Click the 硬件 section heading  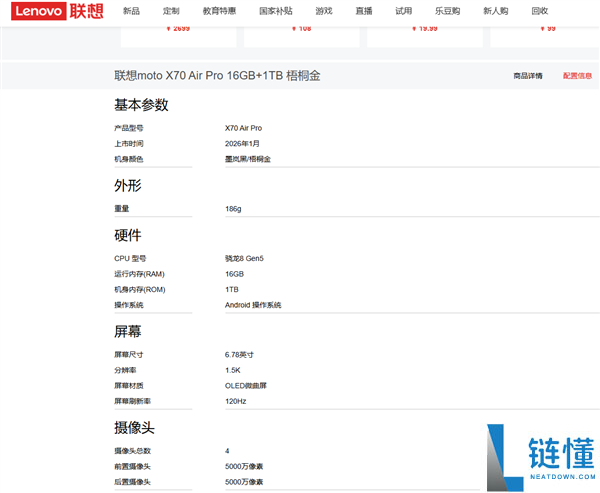[128, 235]
